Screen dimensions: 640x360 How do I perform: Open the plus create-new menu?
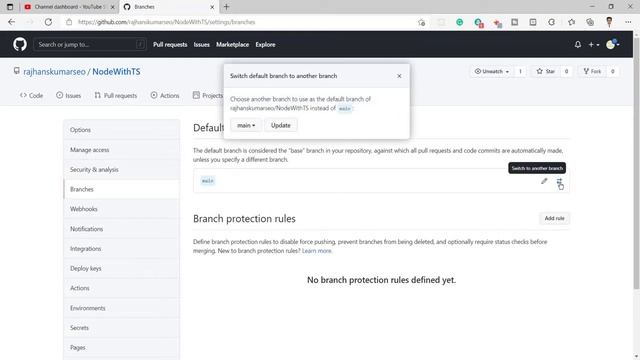pos(593,44)
